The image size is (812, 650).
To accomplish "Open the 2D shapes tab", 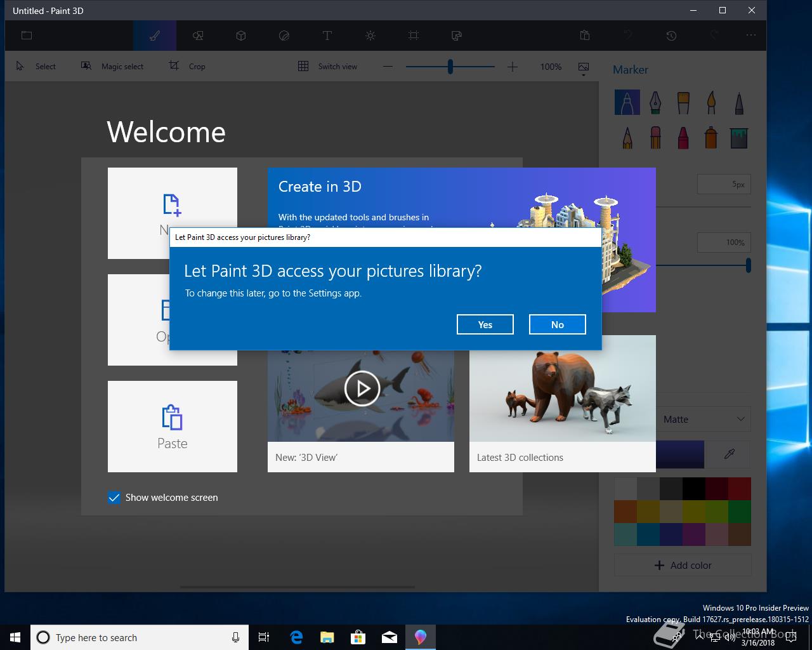I will [x=198, y=36].
